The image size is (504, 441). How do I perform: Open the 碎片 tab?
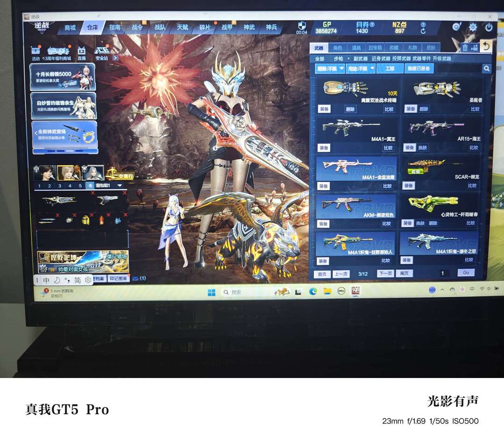[x=205, y=28]
